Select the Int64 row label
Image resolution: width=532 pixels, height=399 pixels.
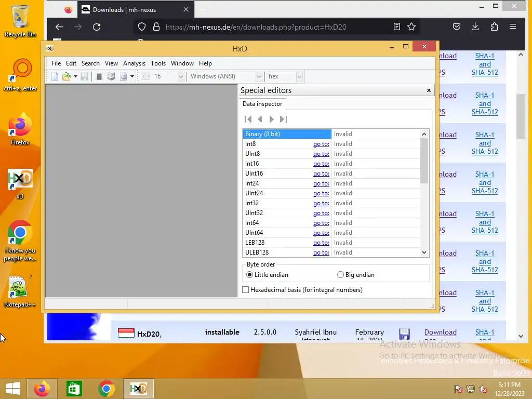click(x=252, y=223)
